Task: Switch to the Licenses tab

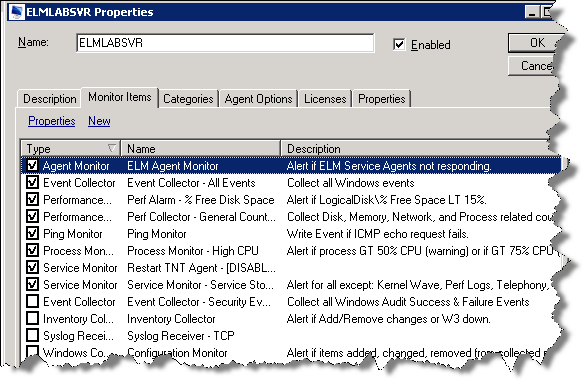Action: pos(325,99)
